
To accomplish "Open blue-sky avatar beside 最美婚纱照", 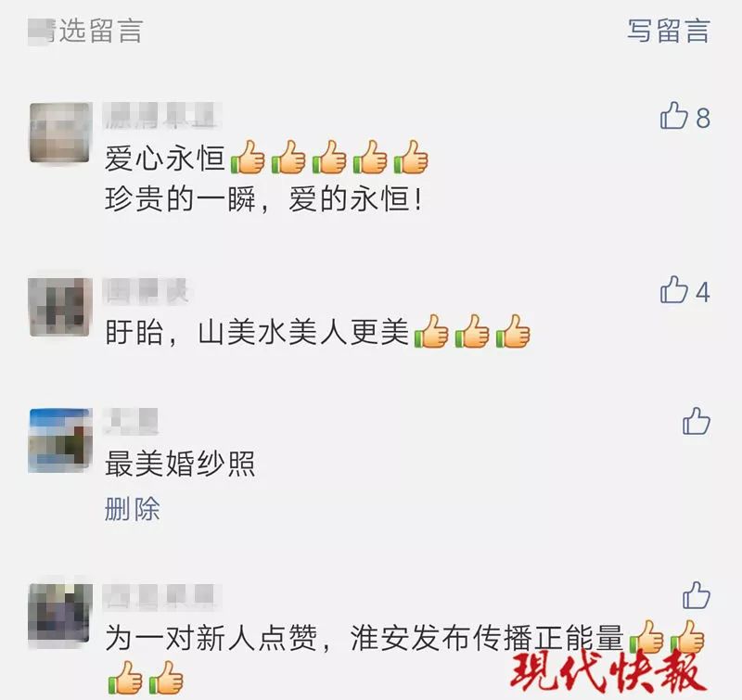I will (59, 440).
